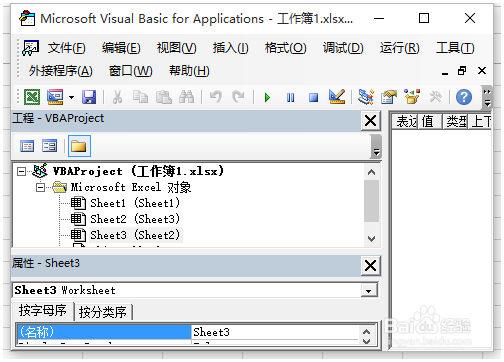Close the 属性 - Sheet3 panel
This screenshot has height=362, width=504.
[x=370, y=266]
